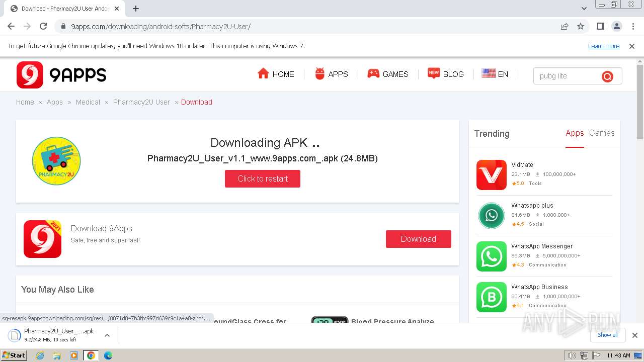This screenshot has width=644, height=362.
Task: Open Chrome three-dot menu
Action: [632, 26]
